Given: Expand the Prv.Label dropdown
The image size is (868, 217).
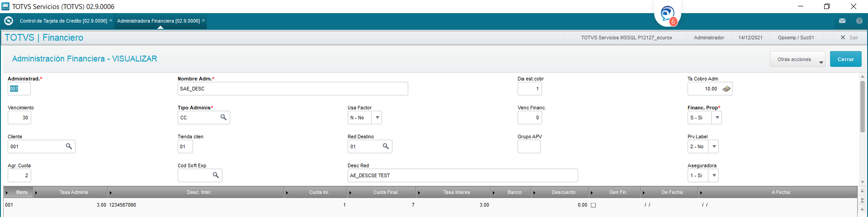Looking at the screenshot, I should [x=714, y=146].
